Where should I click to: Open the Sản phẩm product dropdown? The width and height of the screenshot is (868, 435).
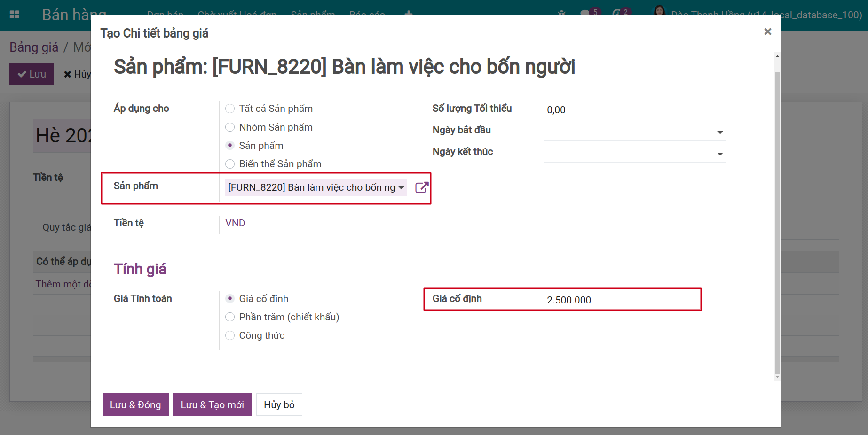[x=316, y=187]
